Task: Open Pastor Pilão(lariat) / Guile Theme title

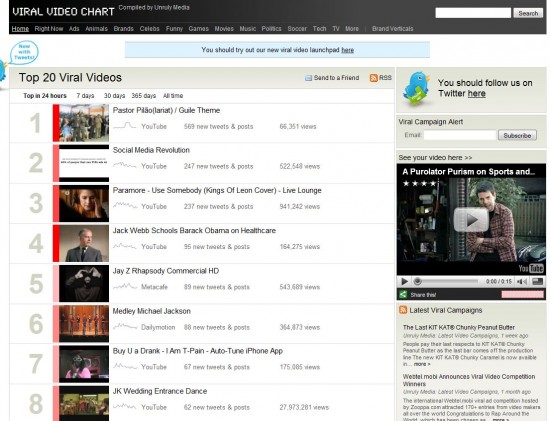Action: [166, 111]
